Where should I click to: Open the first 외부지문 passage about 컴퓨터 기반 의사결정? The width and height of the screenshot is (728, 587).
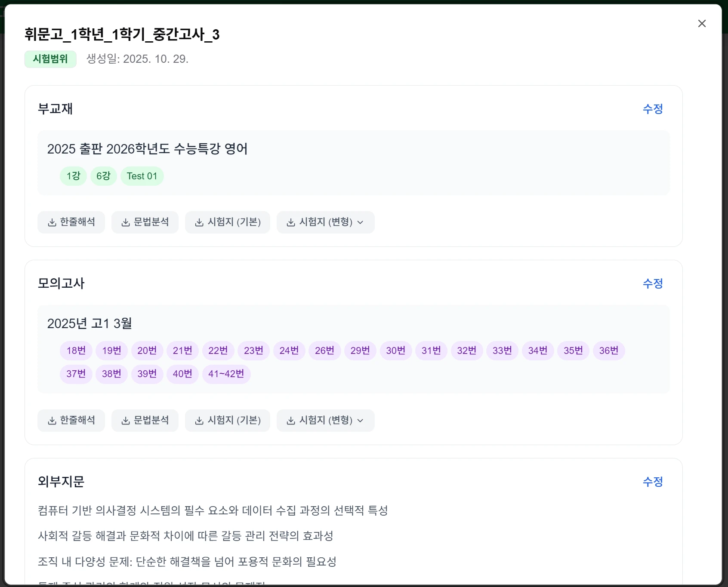[x=213, y=510]
